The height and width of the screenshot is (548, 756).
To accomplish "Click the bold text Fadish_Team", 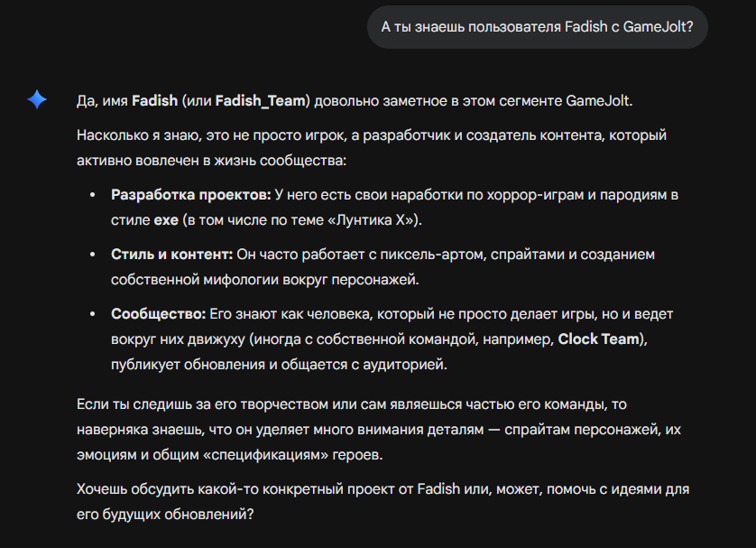I will point(262,100).
